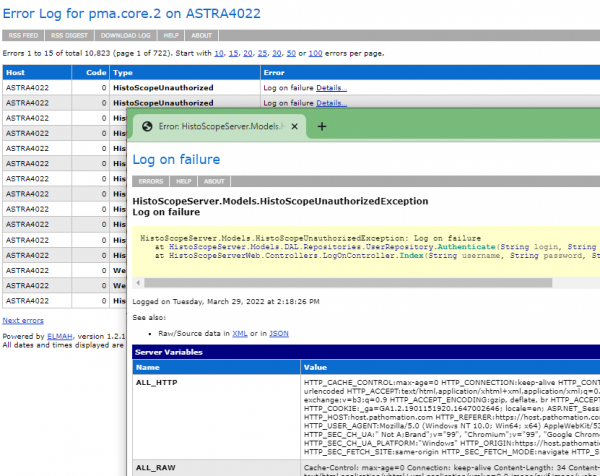
Task: Switch to the Error: HistoScopeServer.Models tab
Action: (x=220, y=127)
